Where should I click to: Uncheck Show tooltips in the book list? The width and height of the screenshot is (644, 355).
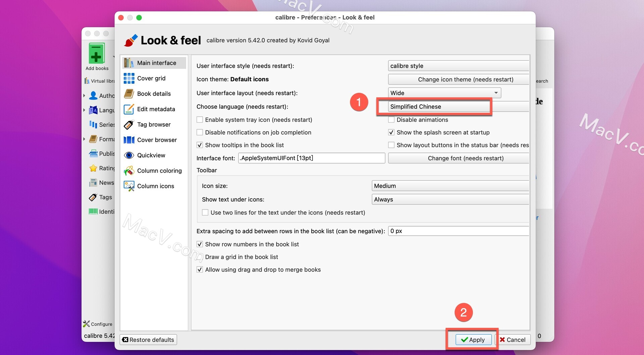point(200,145)
